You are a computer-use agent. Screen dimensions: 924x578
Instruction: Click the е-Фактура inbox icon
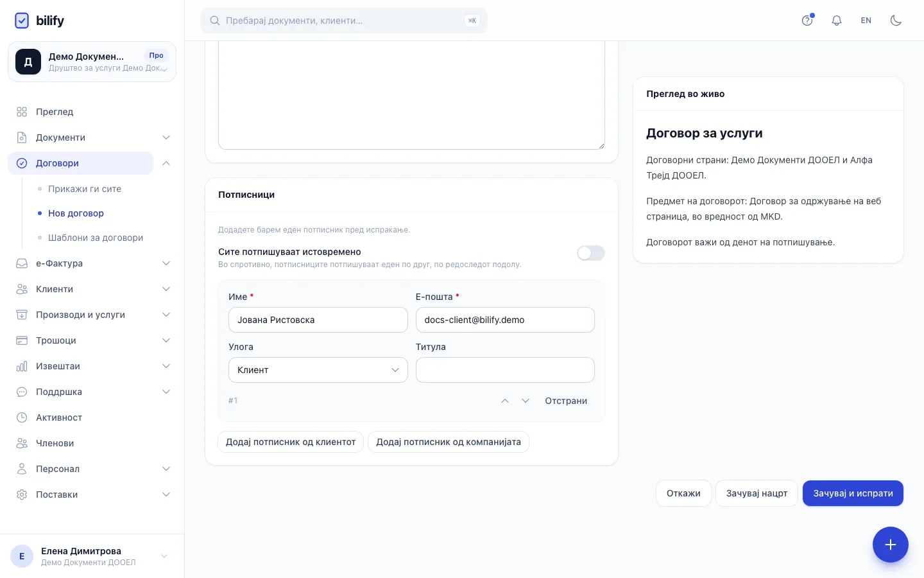22,263
